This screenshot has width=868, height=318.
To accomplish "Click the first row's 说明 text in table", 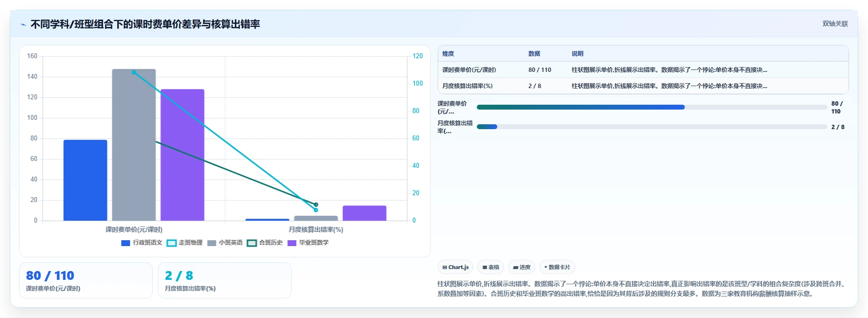I will click(x=669, y=70).
